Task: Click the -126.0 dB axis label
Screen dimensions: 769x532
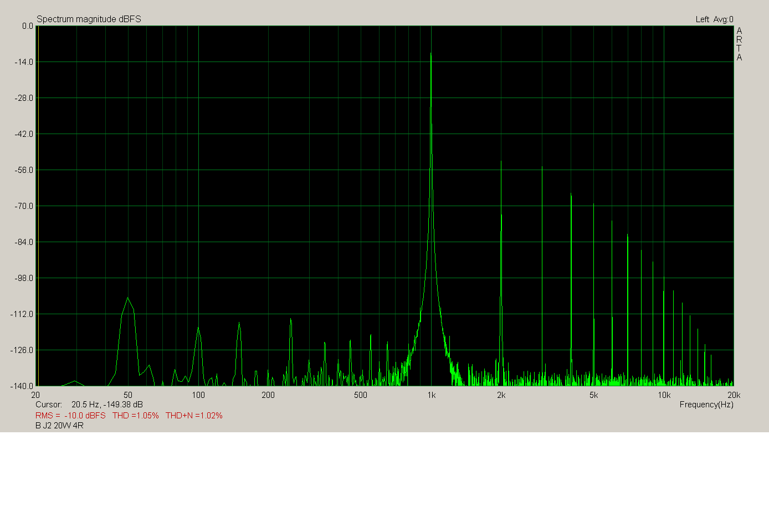Action: coord(22,350)
